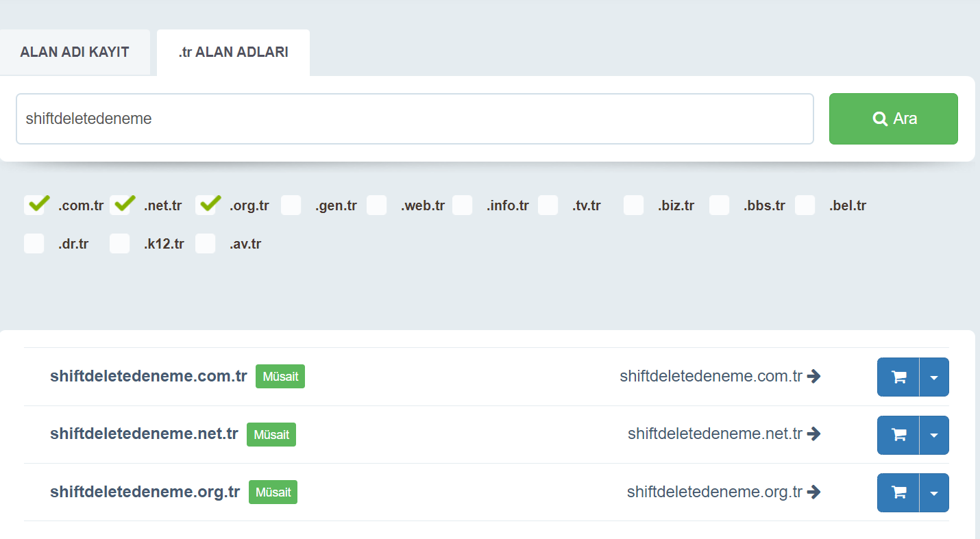
Task: Switch to ALAN ADI KAYIT tab
Action: point(75,52)
